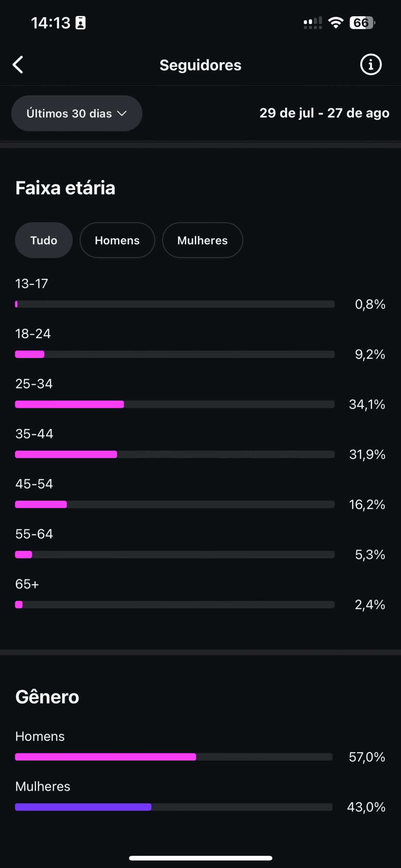Screen dimensions: 401x868
Task: Click the chevron in the date range selector
Action: [122, 113]
